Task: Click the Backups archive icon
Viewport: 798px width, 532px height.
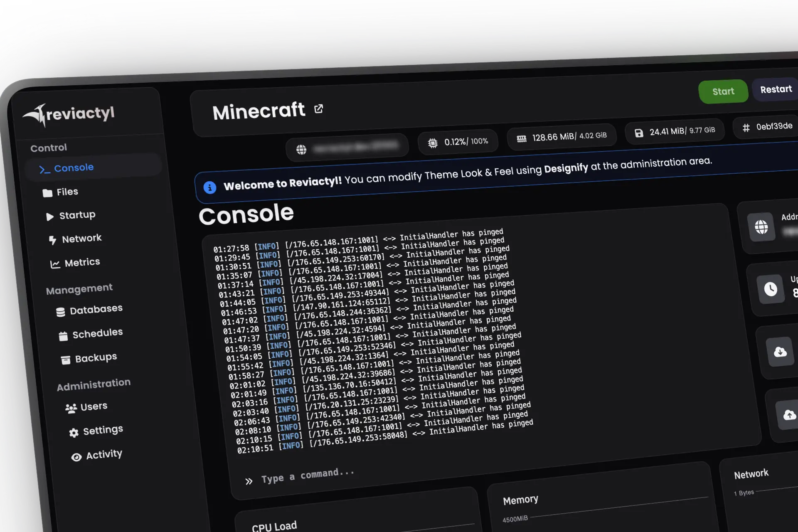Action: click(x=66, y=360)
